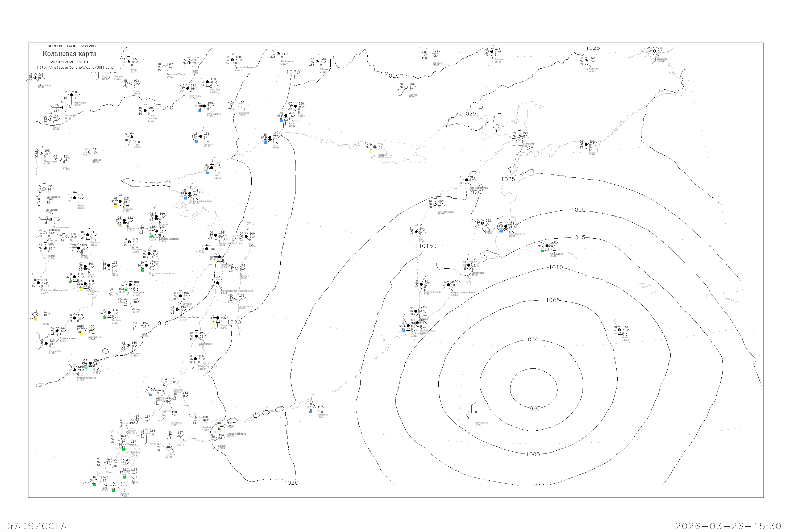Click the Угино empty station circle

(131, 84)
